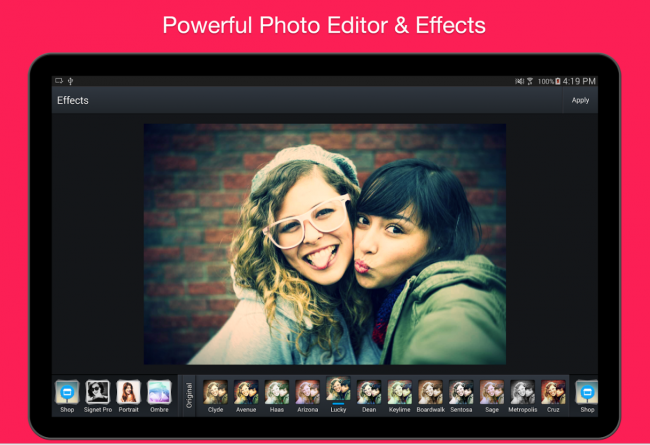650x445 pixels.
Task: Select the Original tab label
Action: click(189, 394)
